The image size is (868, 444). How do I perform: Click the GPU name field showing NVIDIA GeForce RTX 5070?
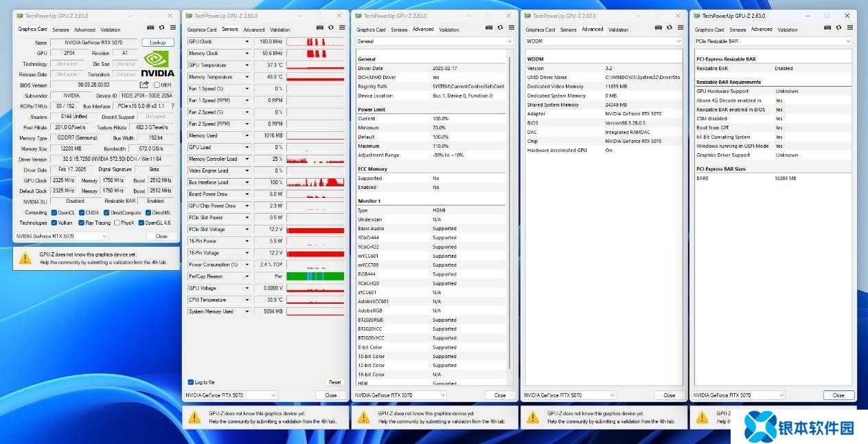tap(94, 43)
